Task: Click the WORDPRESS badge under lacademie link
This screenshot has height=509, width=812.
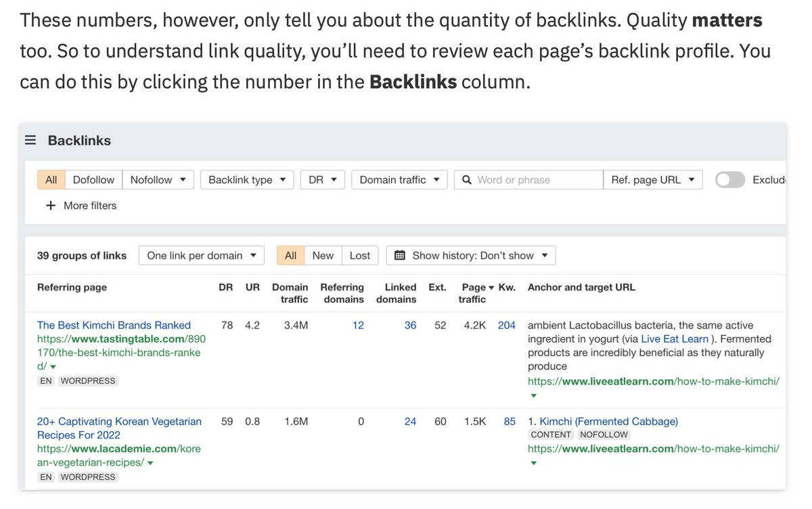Action: click(x=88, y=477)
